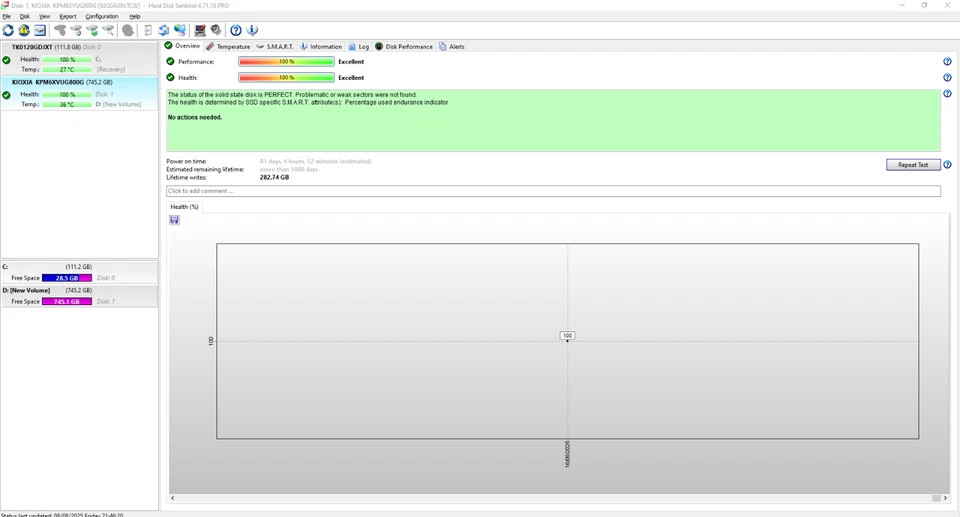Viewport: 960px width, 517px height.
Task: Click the gray disk icon beside the monitor icon
Action: (x=216, y=30)
